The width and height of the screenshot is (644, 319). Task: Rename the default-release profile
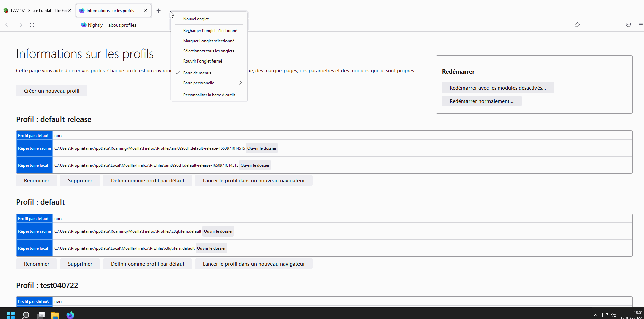coord(37,180)
